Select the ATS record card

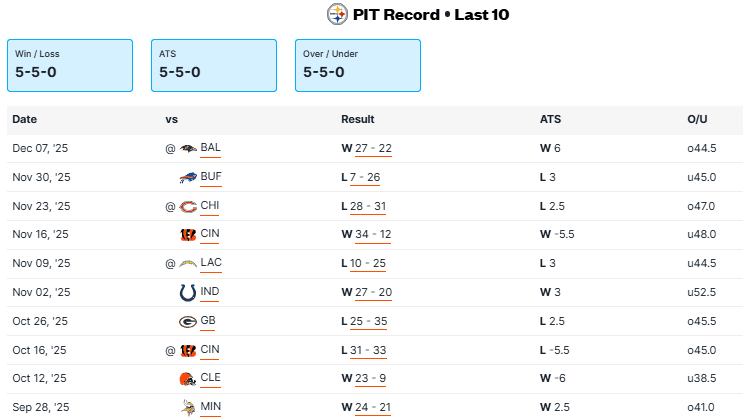pos(214,65)
